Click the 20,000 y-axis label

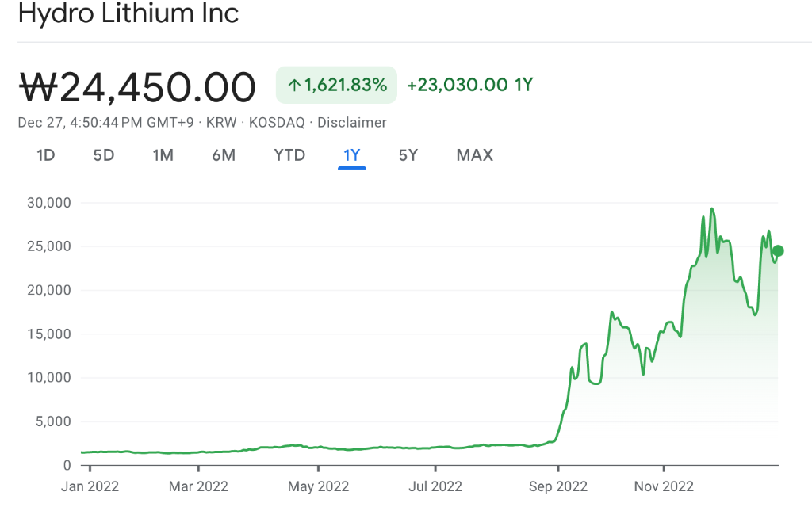pos(49,290)
